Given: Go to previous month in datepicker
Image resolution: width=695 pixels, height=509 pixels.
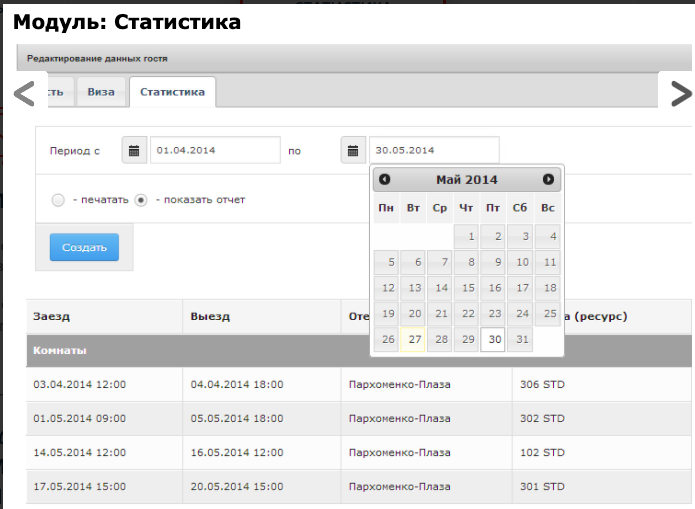Looking at the screenshot, I should pos(385,179).
